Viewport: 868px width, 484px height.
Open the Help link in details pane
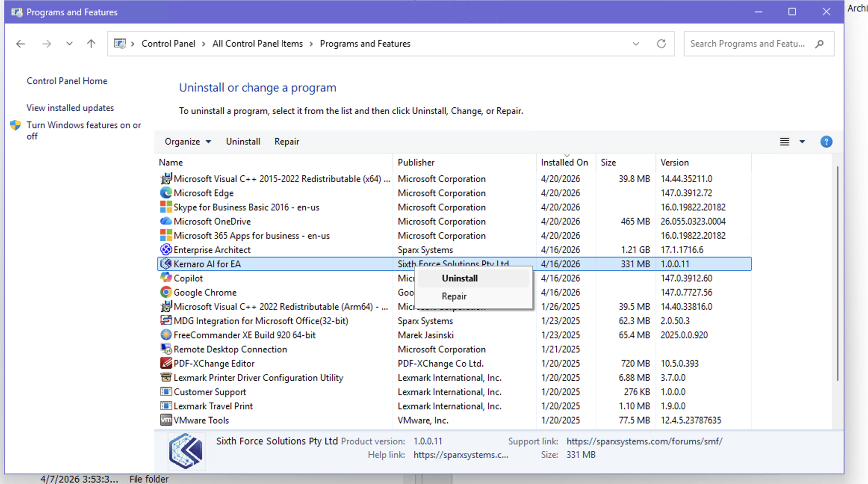point(461,455)
